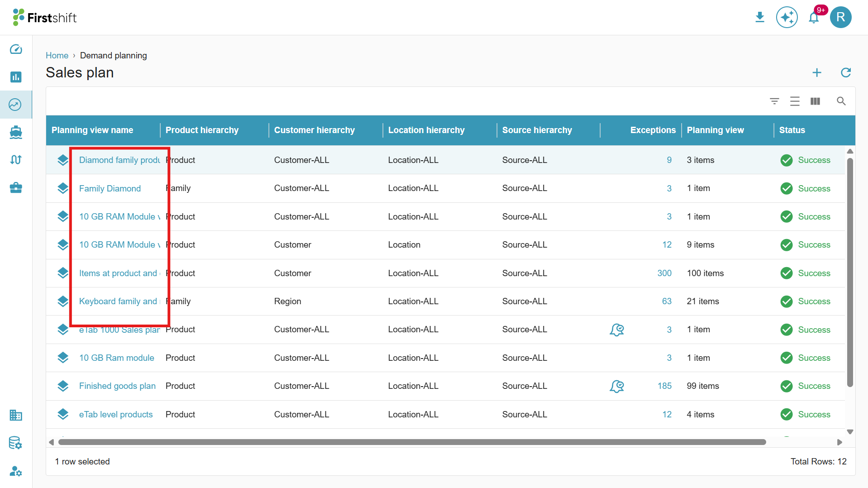The height and width of the screenshot is (488, 868).
Task: Click the download icon in top bar
Action: tap(760, 17)
